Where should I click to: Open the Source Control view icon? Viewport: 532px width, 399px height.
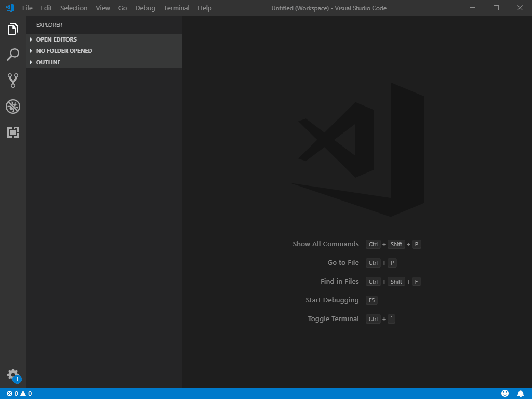pos(13,81)
